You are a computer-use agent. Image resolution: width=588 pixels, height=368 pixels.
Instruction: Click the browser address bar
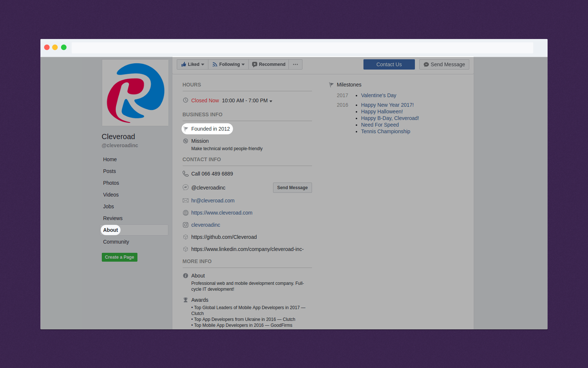pyautogui.click(x=302, y=47)
